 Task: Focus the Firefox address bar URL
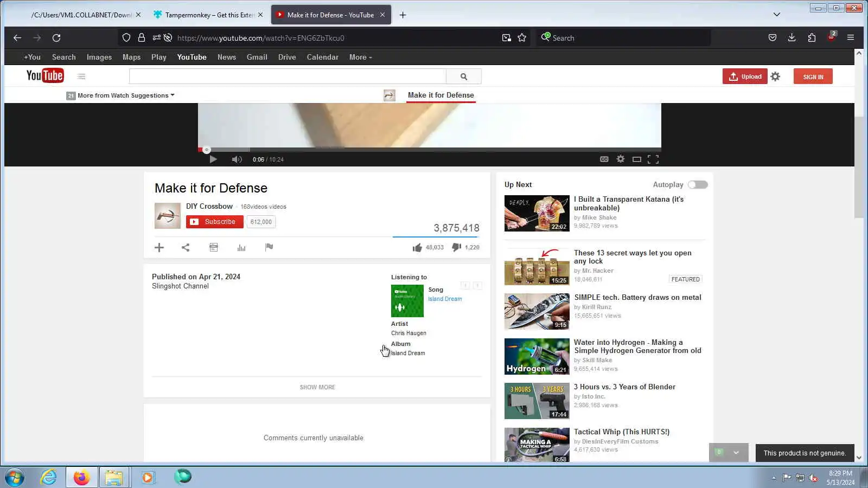[x=261, y=38]
